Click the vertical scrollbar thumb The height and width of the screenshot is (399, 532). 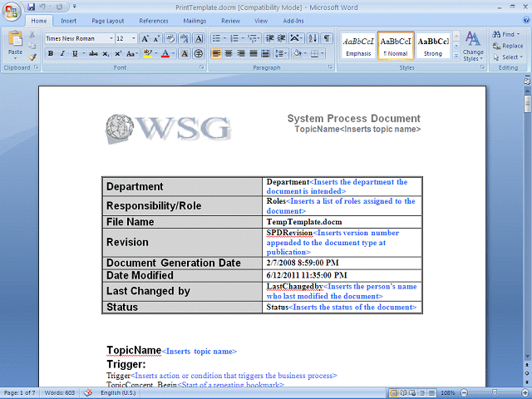(527, 104)
